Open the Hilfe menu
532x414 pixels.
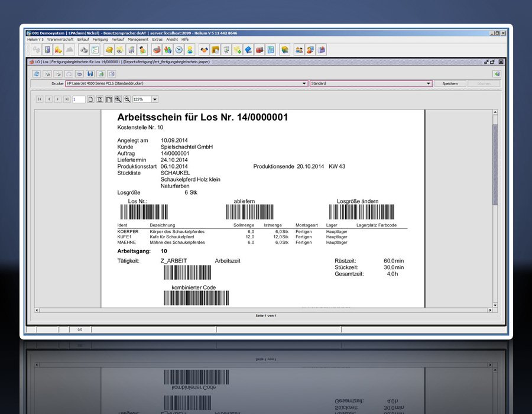(x=185, y=40)
